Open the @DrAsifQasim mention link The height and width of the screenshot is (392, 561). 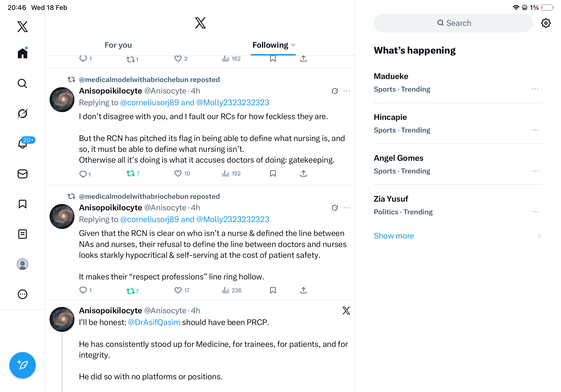click(x=154, y=322)
